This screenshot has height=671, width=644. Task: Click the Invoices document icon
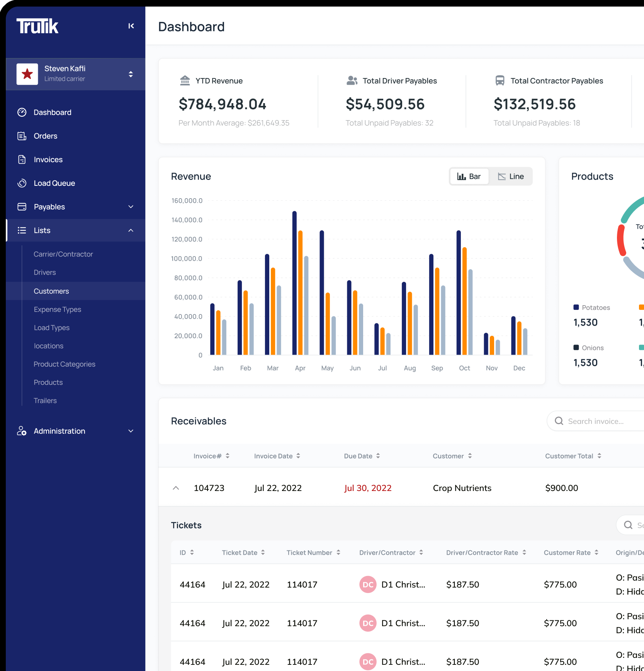pos(22,160)
